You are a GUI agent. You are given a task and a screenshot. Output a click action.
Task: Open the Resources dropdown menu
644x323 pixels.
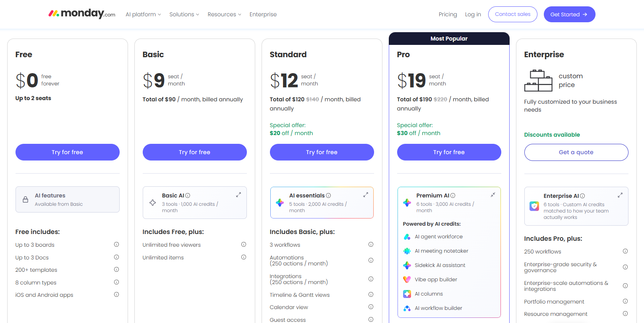point(224,14)
